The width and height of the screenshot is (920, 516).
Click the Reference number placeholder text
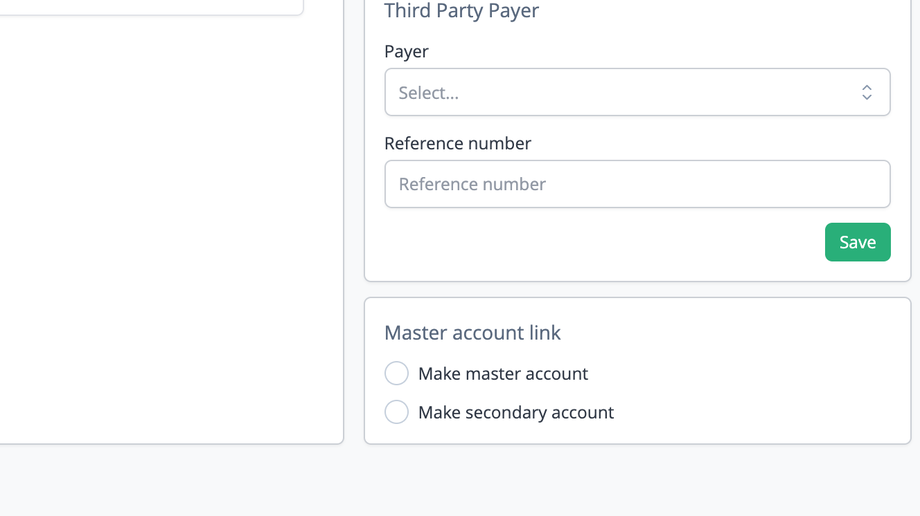(x=472, y=184)
